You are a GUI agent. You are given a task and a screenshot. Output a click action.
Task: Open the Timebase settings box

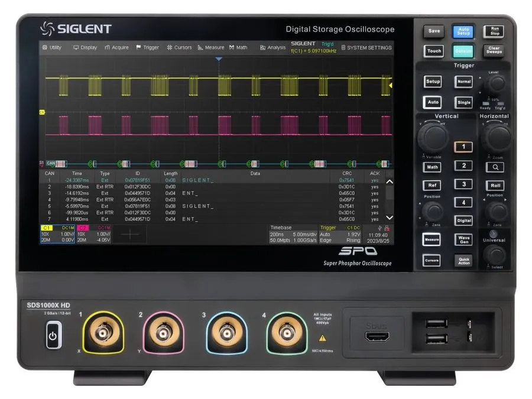pos(293,233)
